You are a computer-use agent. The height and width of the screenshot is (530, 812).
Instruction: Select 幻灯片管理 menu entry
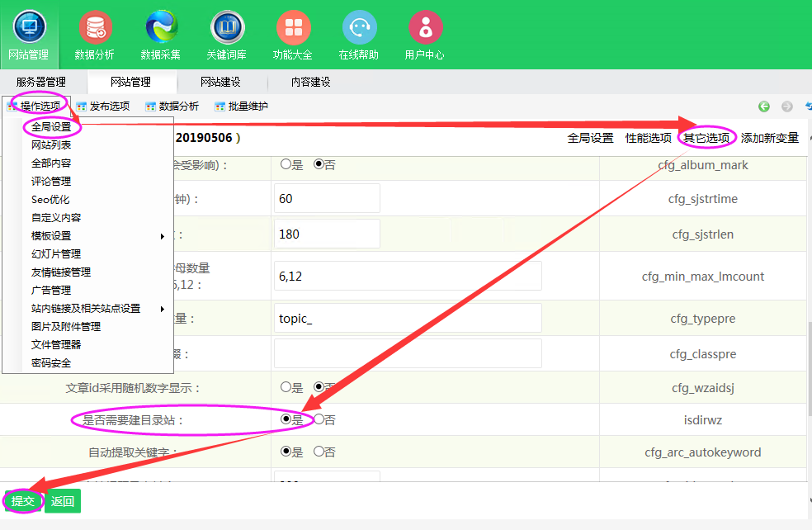[56, 254]
